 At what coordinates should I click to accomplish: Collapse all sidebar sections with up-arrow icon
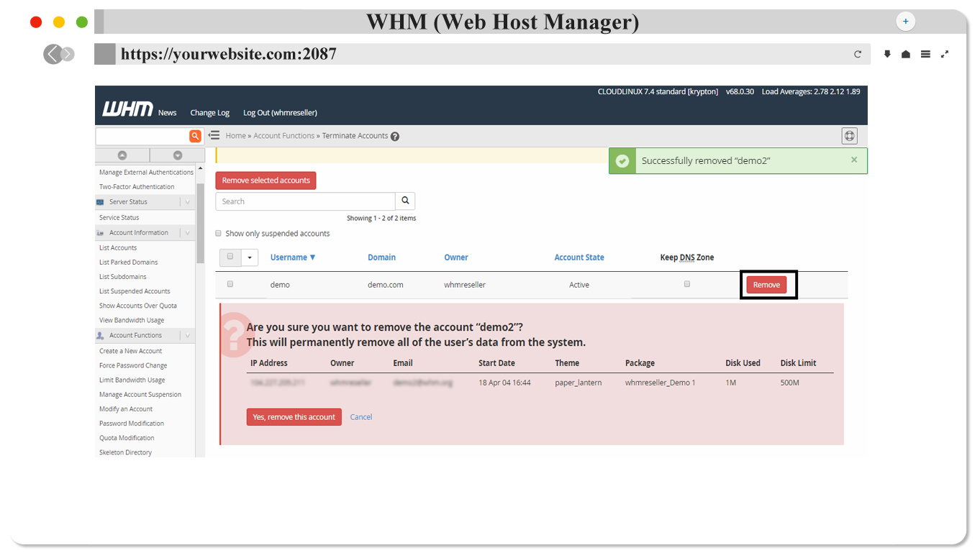pyautogui.click(x=122, y=155)
